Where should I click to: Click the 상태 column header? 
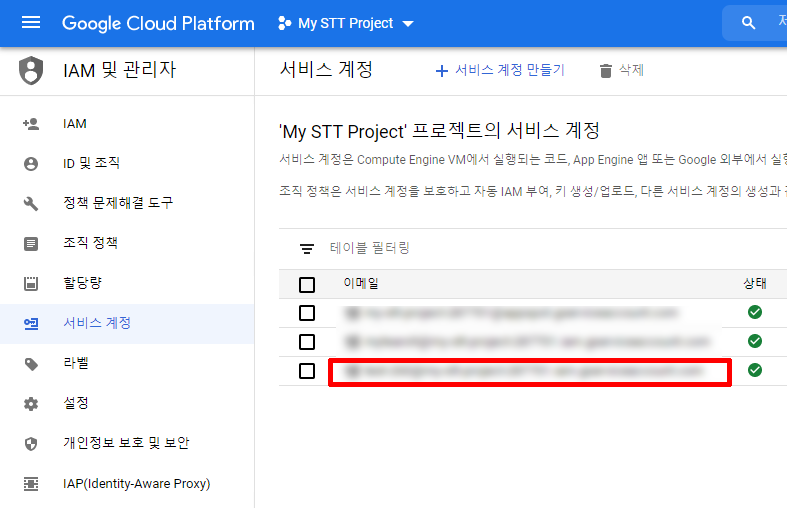tap(755, 283)
